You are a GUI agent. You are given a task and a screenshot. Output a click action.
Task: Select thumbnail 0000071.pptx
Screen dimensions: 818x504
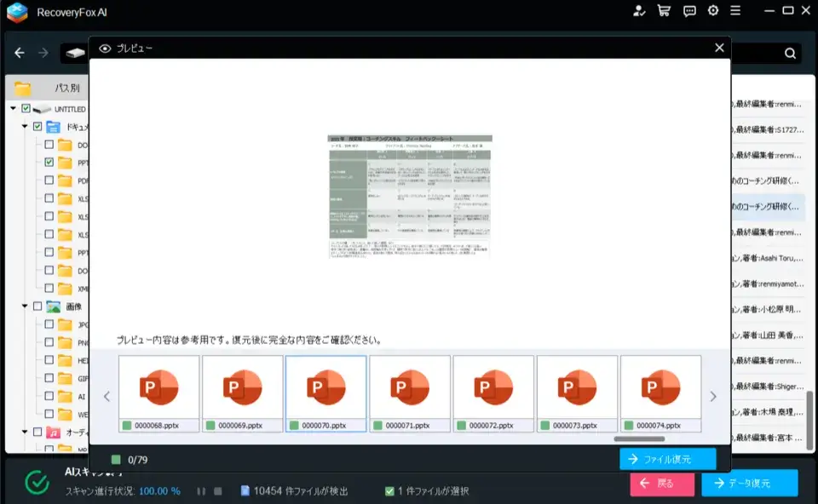[410, 393]
